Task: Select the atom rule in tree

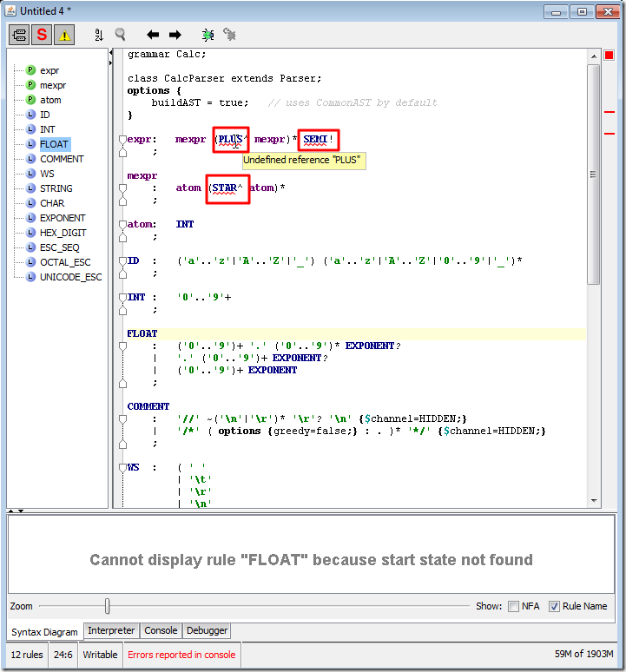Action: pyautogui.click(x=50, y=100)
